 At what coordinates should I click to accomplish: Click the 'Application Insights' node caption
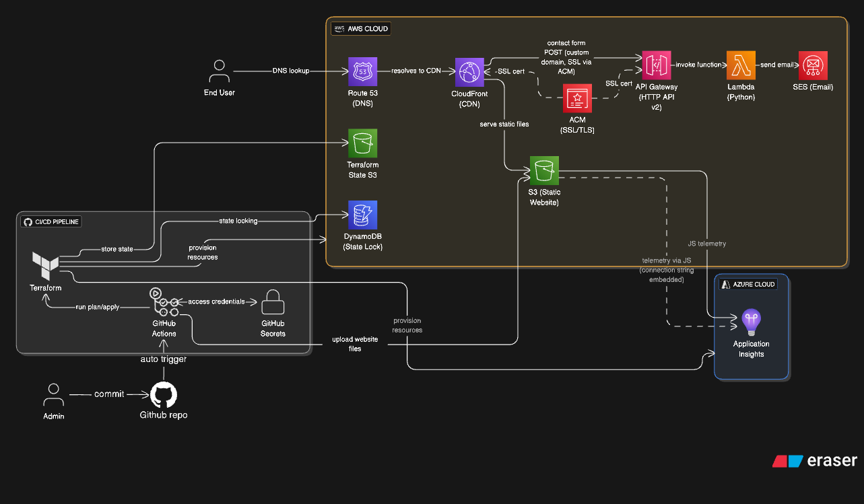point(751,349)
